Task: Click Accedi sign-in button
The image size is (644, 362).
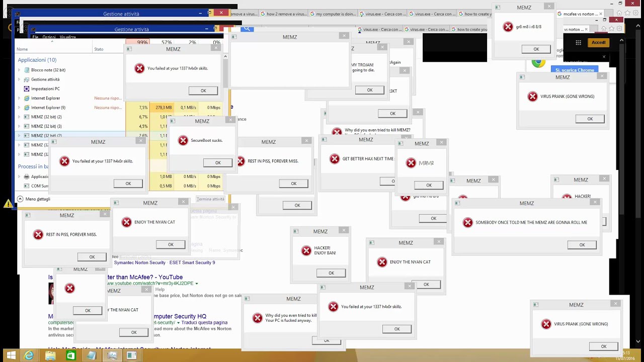Action: [599, 43]
